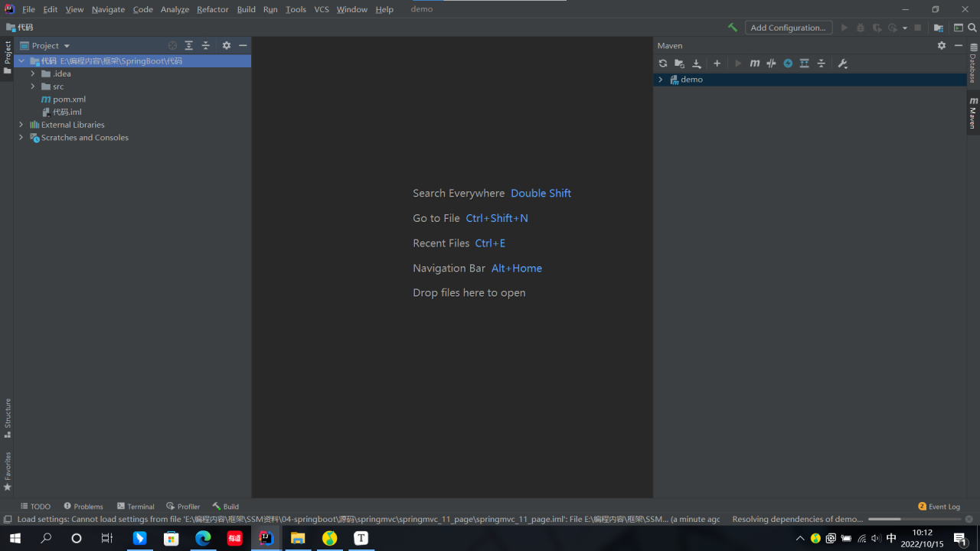
Task: Open the taskbar clock showing 10:12
Action: pos(923,538)
